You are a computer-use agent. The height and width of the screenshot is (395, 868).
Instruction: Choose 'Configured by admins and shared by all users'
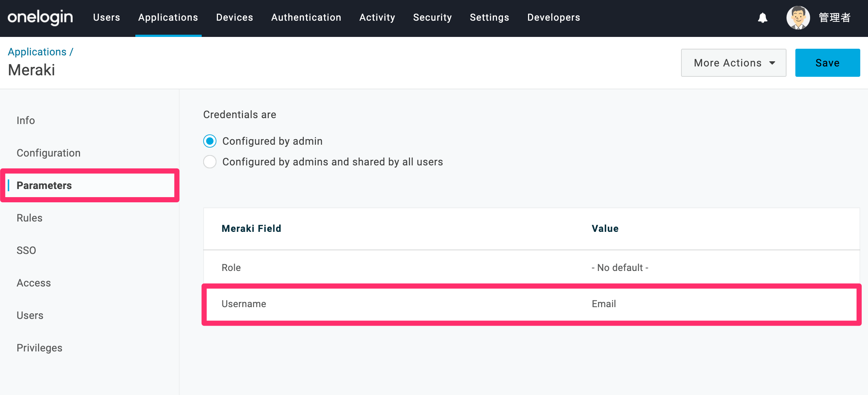coord(210,162)
